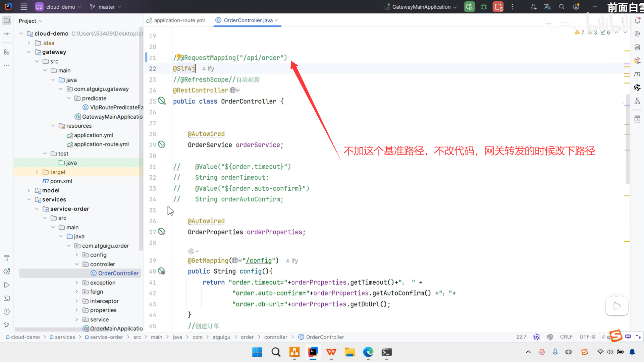The width and height of the screenshot is (644, 362).
Task: Open the Maven tool window
Action: 637,74
